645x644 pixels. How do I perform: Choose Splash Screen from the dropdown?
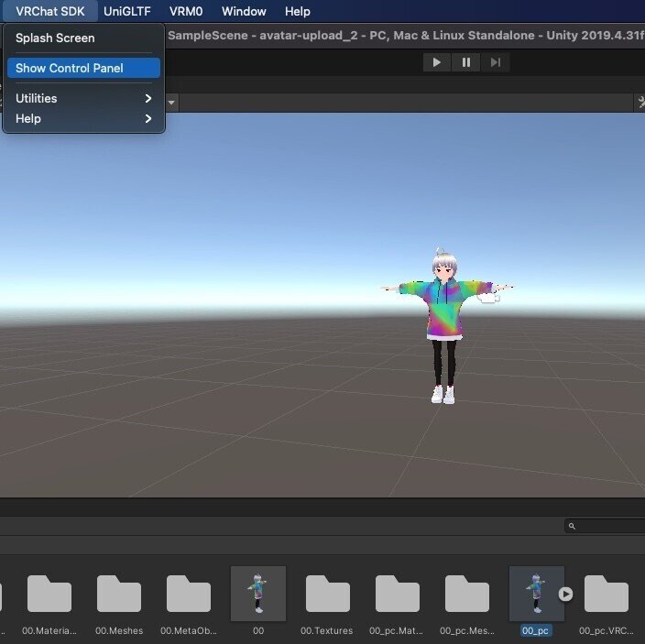[83, 38]
